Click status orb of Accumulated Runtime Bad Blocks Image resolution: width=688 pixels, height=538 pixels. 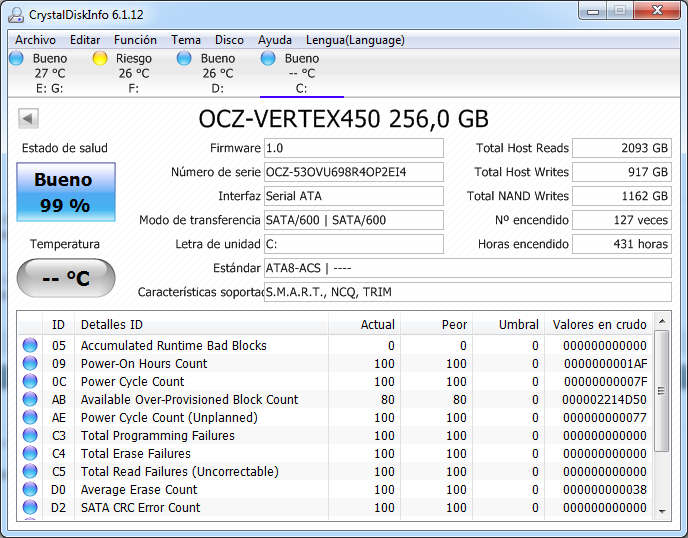30,345
